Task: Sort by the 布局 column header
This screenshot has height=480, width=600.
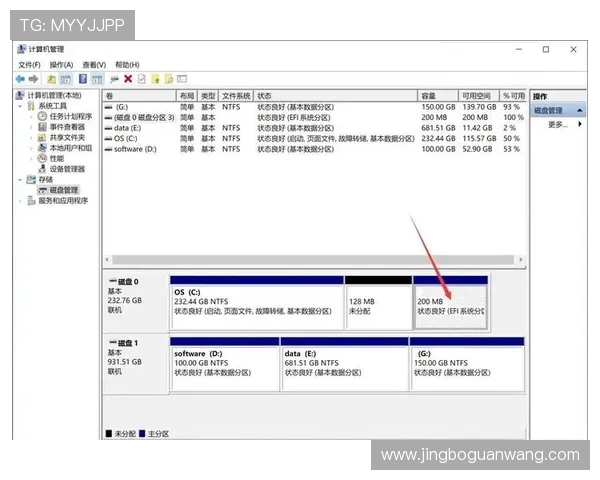Action: tap(187, 96)
